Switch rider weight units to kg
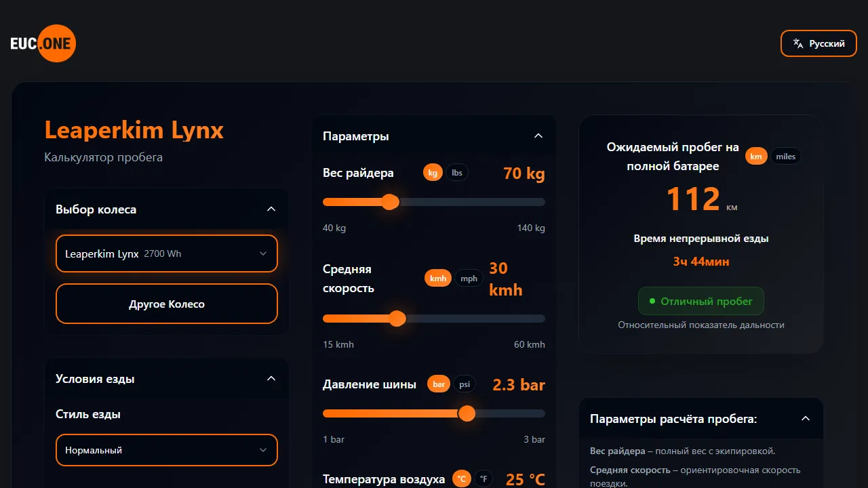 click(433, 172)
